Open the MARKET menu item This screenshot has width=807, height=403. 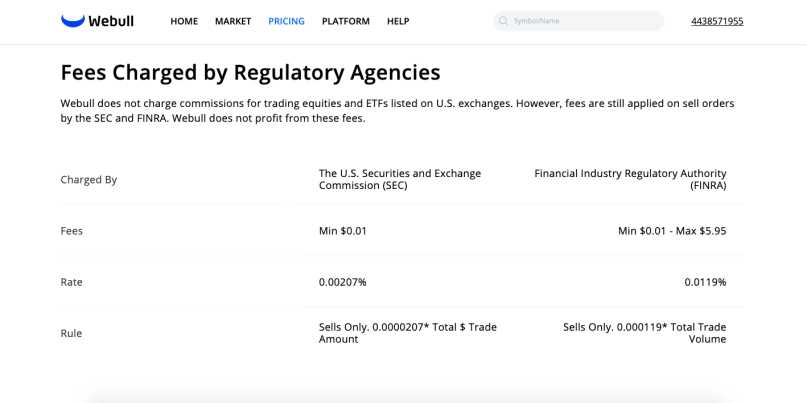coord(233,21)
